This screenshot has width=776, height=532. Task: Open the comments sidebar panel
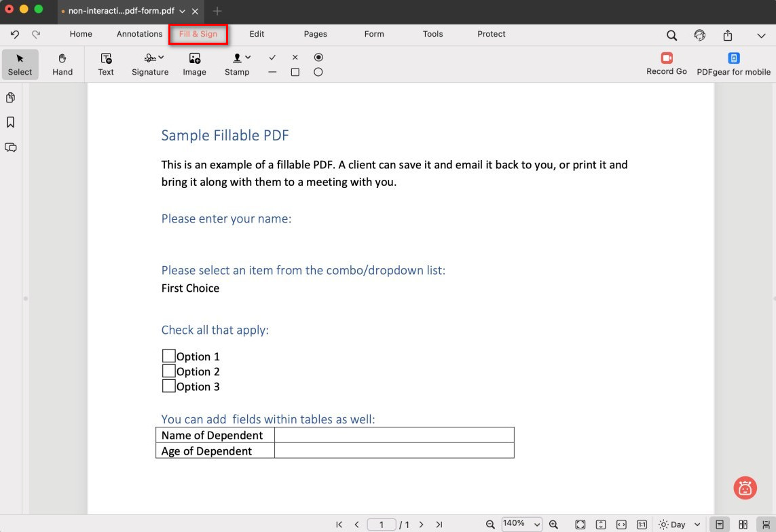click(11, 147)
